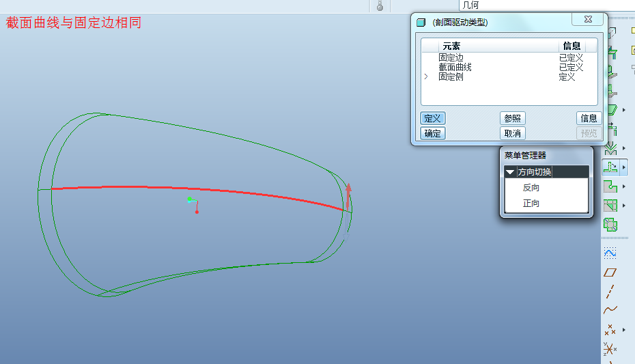635x364 pixels.
Task: Close the 剖面驱动类型 dialog
Action: tap(588, 19)
